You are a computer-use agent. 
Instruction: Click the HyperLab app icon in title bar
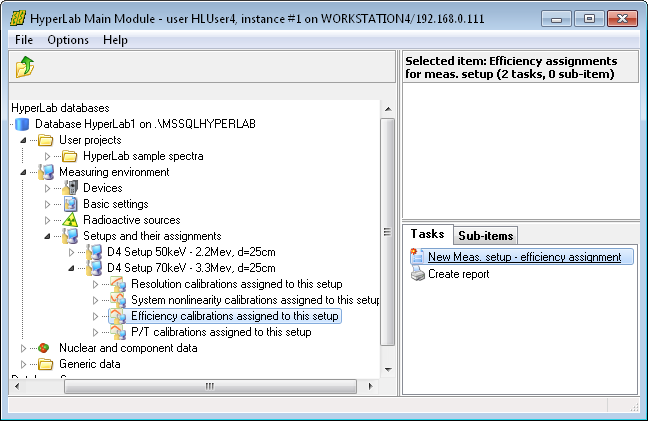[18, 18]
